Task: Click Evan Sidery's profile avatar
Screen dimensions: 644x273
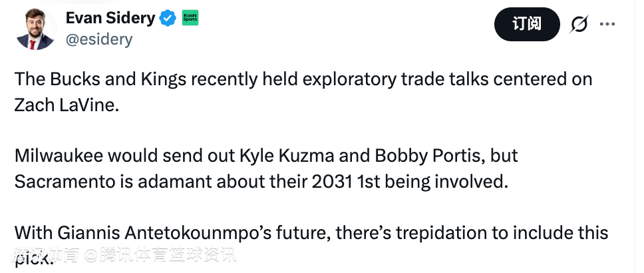Action: pyautogui.click(x=35, y=29)
